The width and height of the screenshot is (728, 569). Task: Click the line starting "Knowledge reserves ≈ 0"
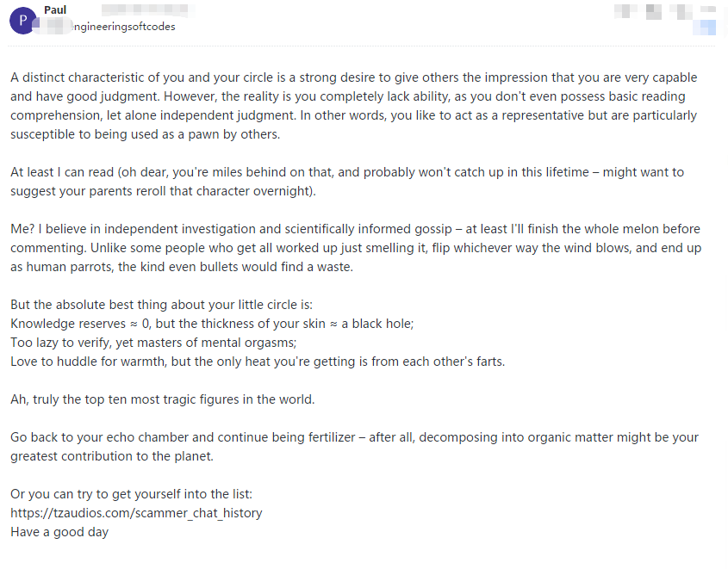coord(212,324)
